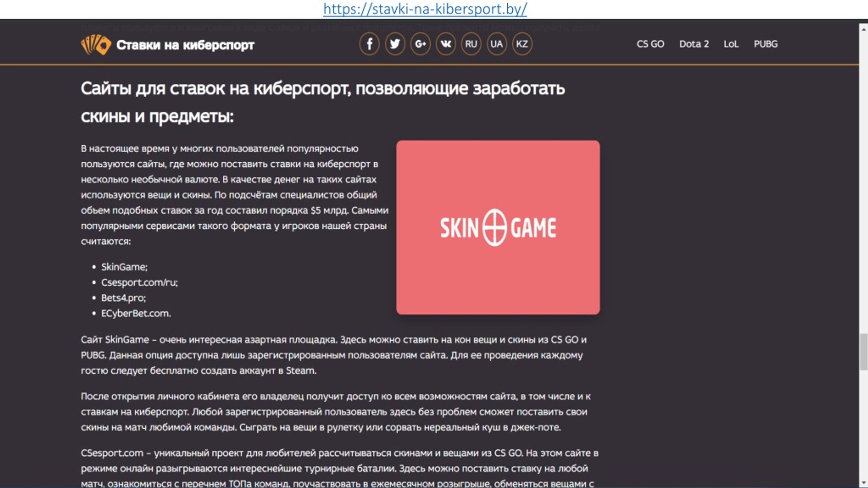Open the PUBG menu item
The image size is (868, 488).
[x=766, y=44]
